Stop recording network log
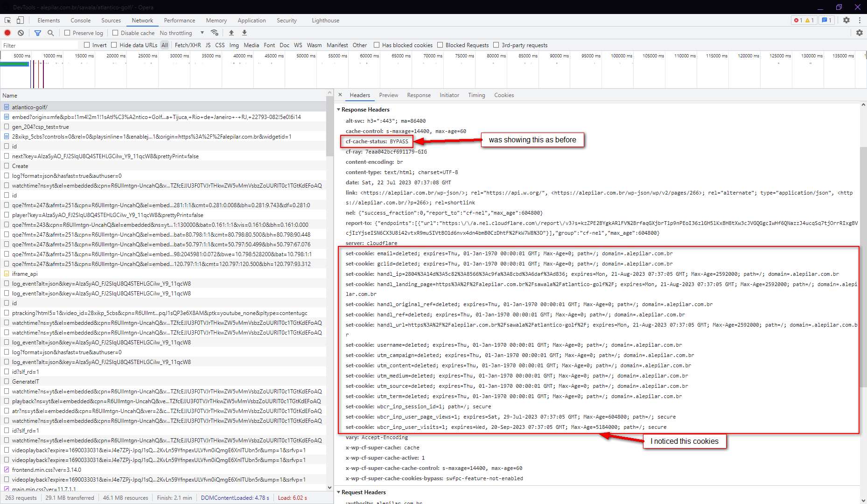 point(7,33)
